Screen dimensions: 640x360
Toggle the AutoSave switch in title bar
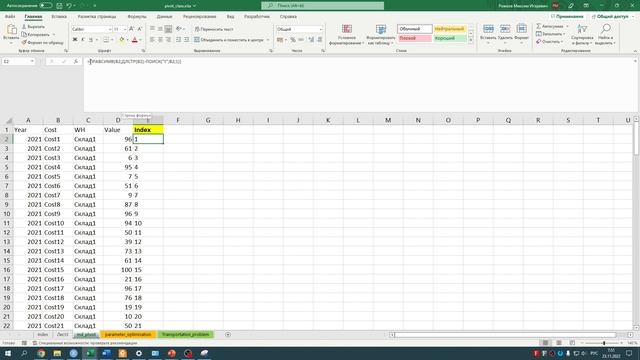pyautogui.click(x=46, y=6)
